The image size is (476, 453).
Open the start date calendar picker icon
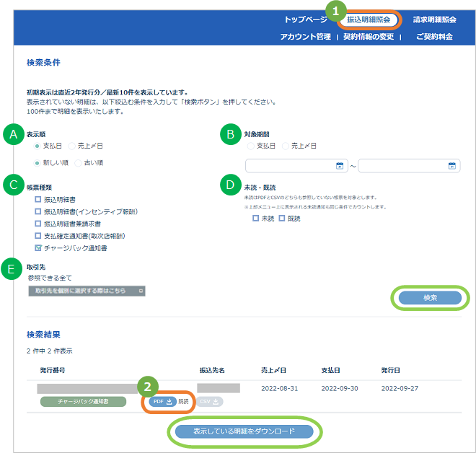click(x=340, y=166)
